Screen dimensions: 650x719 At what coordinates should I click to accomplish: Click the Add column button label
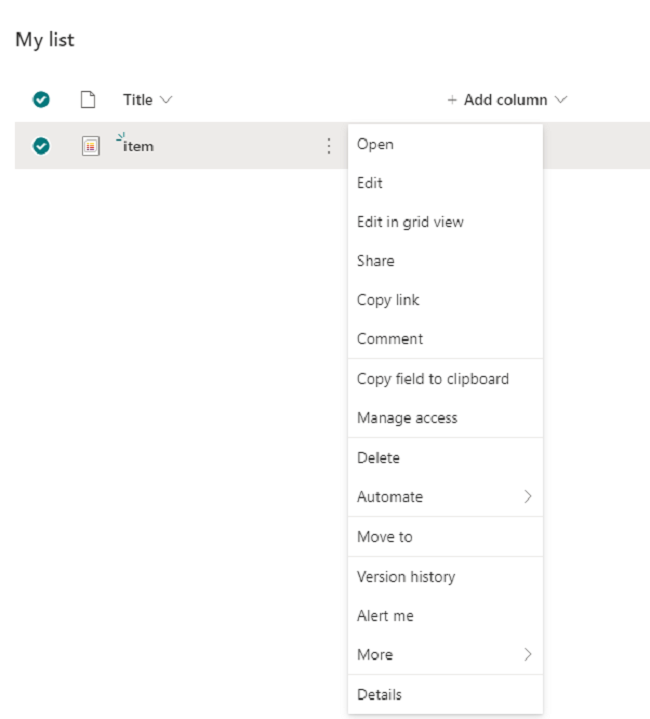click(x=505, y=100)
